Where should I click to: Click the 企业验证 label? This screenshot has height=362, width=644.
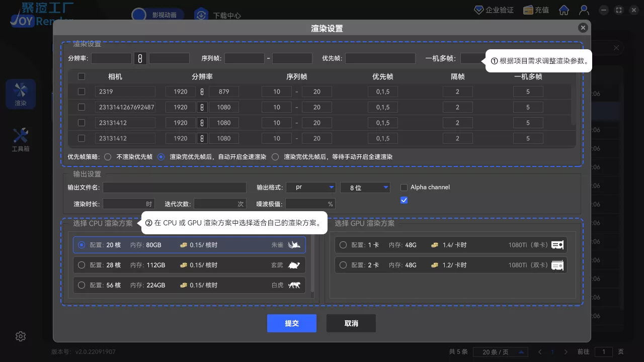500,10
